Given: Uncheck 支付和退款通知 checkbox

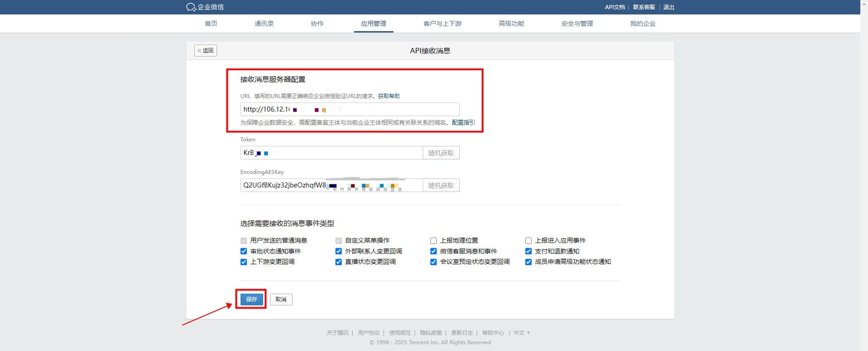Looking at the screenshot, I should (x=528, y=251).
